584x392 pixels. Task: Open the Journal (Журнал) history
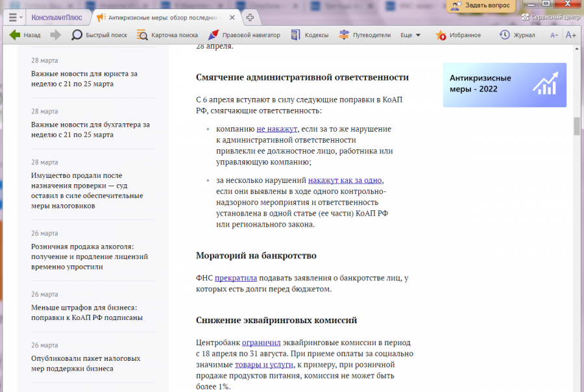click(x=517, y=35)
